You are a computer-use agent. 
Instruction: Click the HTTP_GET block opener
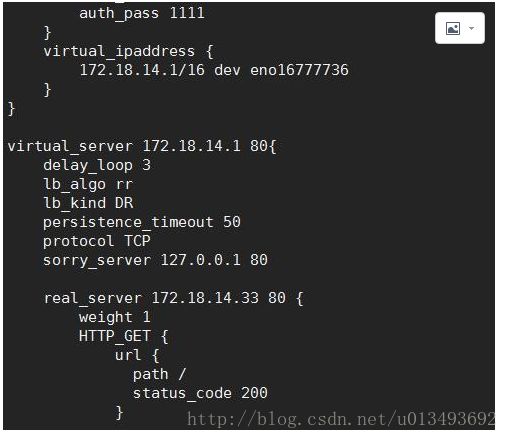124,336
